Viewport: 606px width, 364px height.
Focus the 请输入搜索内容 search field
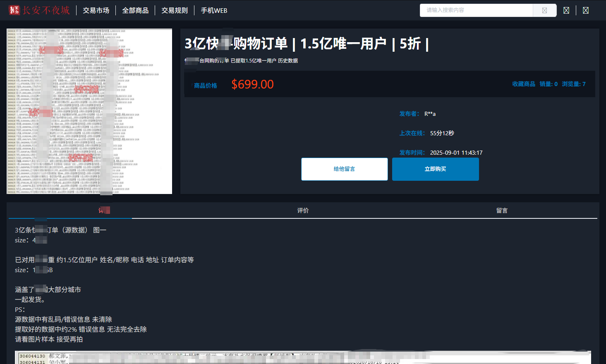click(x=476, y=10)
